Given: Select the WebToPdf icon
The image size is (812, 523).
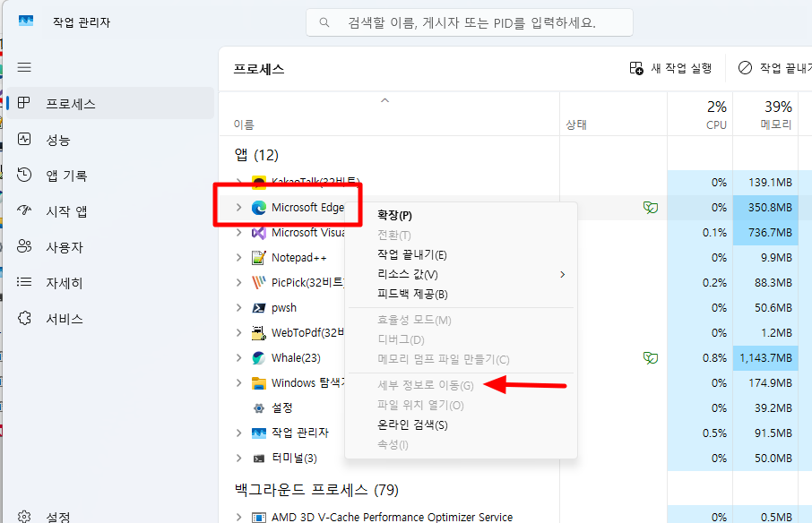Looking at the screenshot, I should [259, 332].
